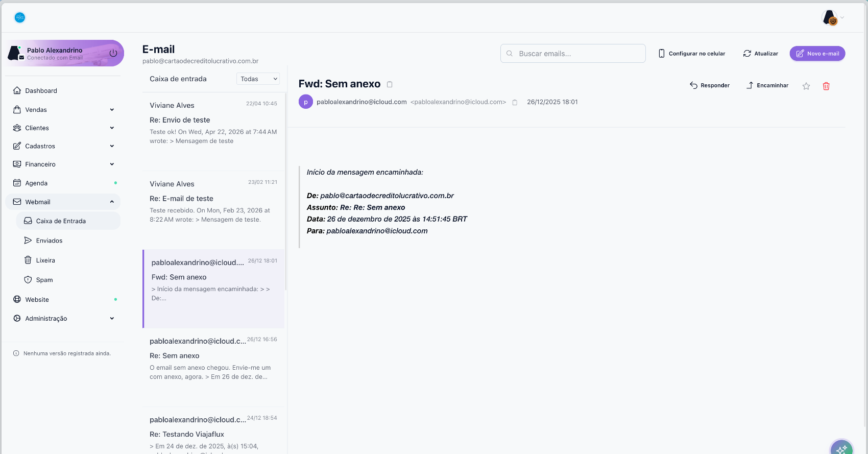Expand the Vendas submenu chevron
Image resolution: width=868 pixels, height=454 pixels.
point(112,110)
